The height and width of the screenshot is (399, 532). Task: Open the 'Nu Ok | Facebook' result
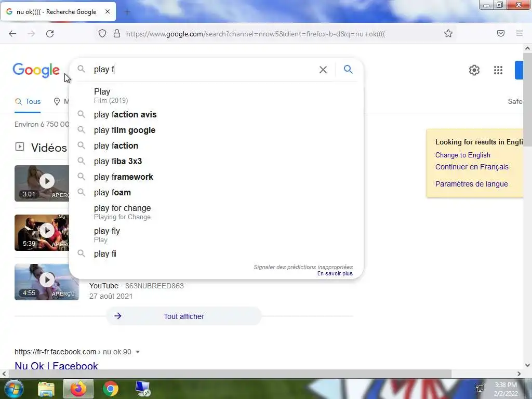56,366
